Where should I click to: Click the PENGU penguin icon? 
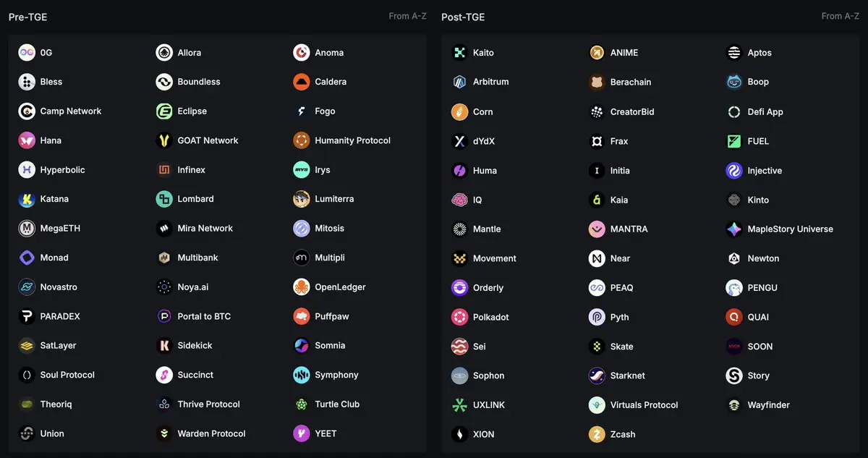point(734,287)
